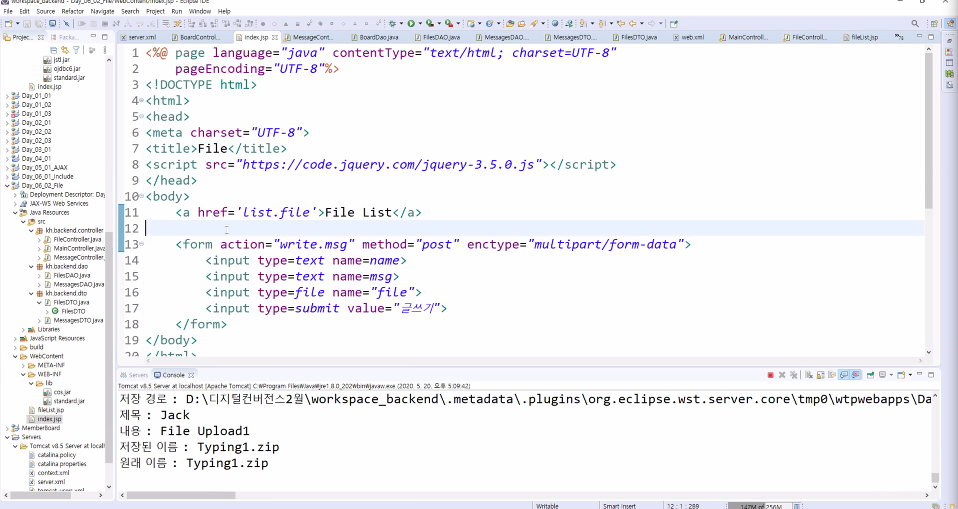Start debugging with the bug Debug icon
The height and width of the screenshot is (509, 958).
point(392,24)
